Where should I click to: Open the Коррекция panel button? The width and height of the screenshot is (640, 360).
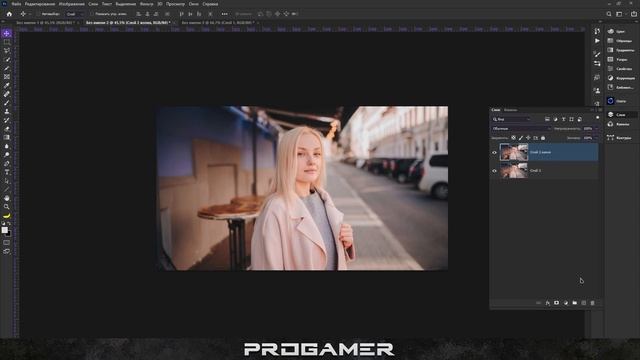tap(620, 78)
